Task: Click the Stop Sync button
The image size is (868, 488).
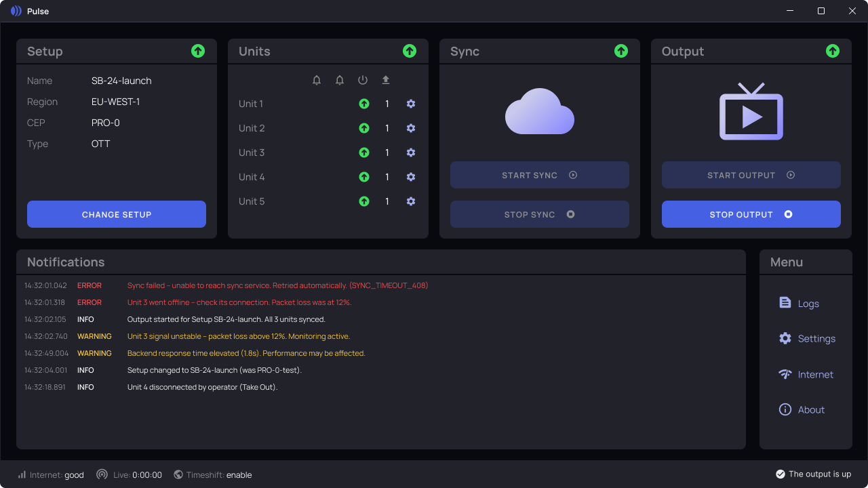Action: coord(540,214)
